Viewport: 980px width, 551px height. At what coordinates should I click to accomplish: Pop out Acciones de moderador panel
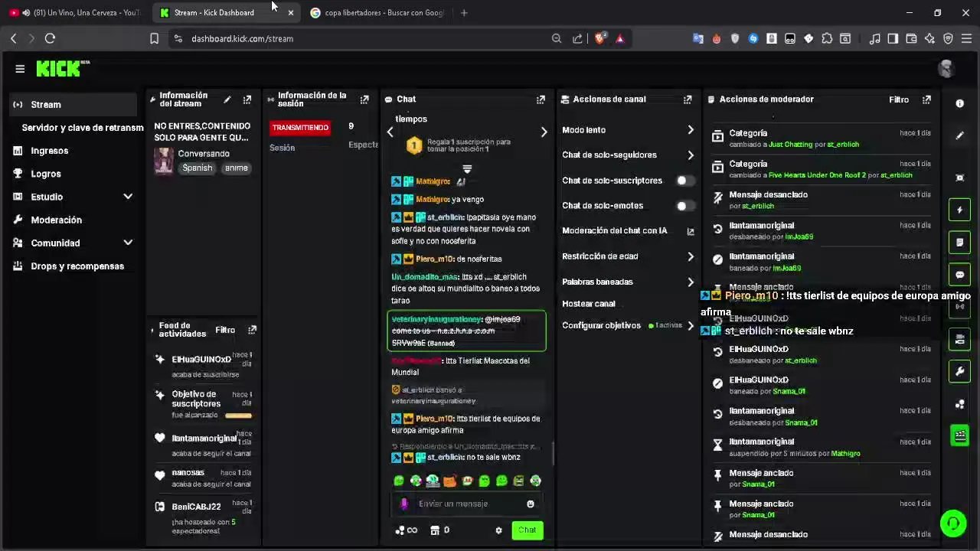tap(926, 99)
